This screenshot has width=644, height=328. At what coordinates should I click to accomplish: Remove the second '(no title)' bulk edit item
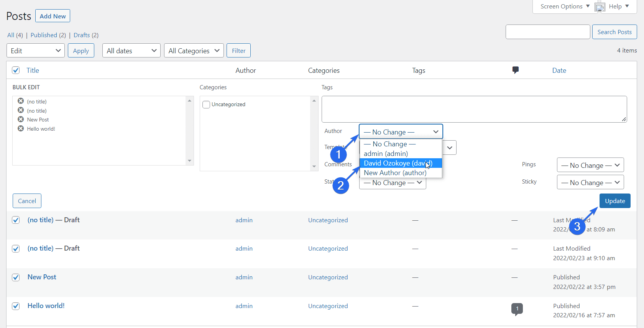(x=21, y=110)
